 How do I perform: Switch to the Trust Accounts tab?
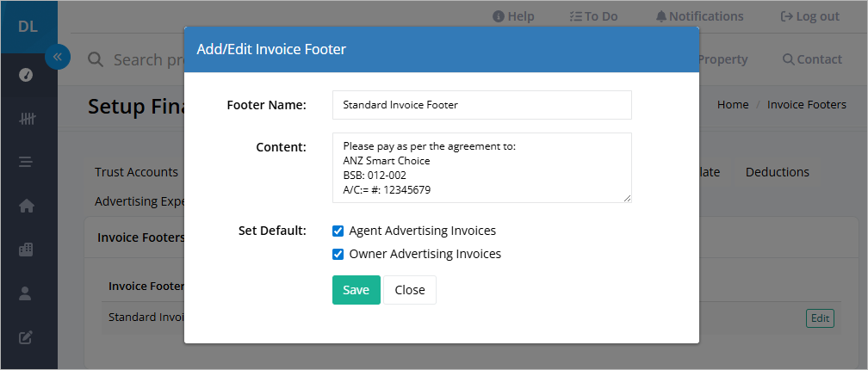136,172
